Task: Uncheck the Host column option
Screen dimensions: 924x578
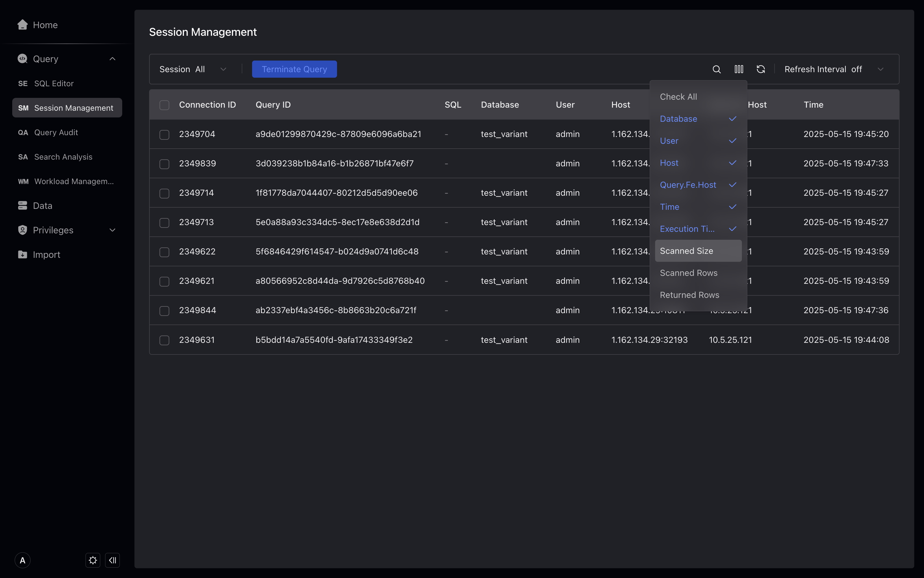Action: pos(698,163)
